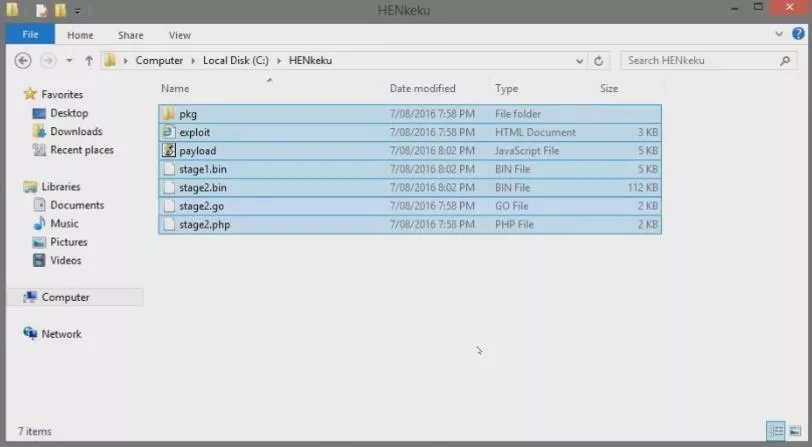Click the Up one level arrow
The image size is (812, 447).
[88, 60]
